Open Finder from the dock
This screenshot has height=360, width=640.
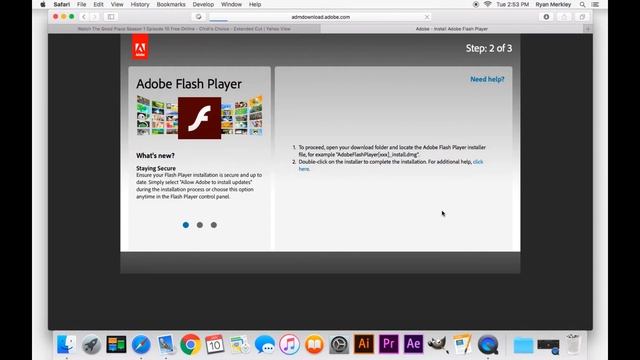pos(66,344)
